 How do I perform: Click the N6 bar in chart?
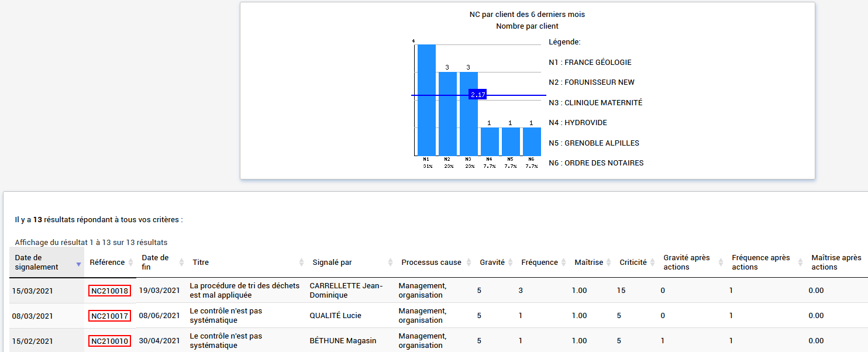tap(532, 142)
